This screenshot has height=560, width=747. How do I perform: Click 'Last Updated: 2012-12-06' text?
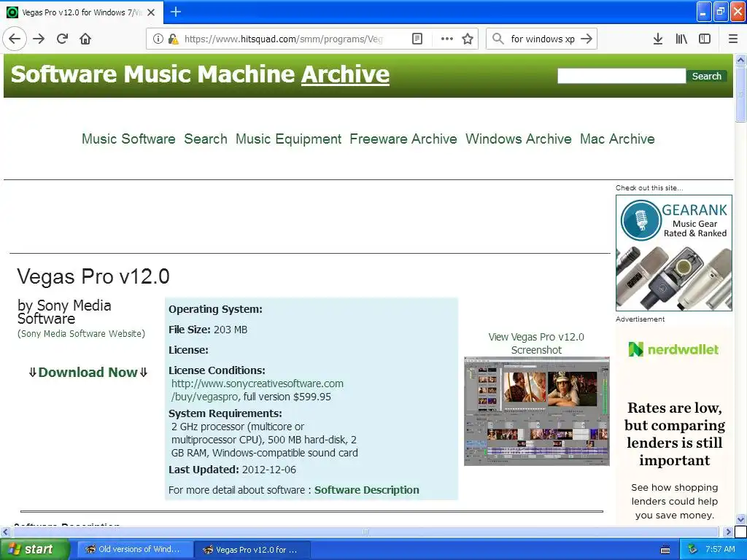point(232,470)
